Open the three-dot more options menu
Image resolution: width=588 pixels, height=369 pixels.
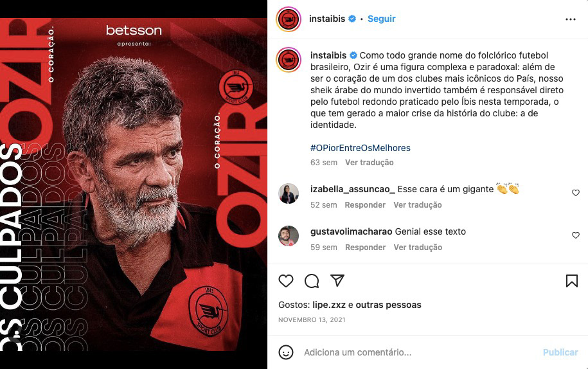(x=571, y=19)
